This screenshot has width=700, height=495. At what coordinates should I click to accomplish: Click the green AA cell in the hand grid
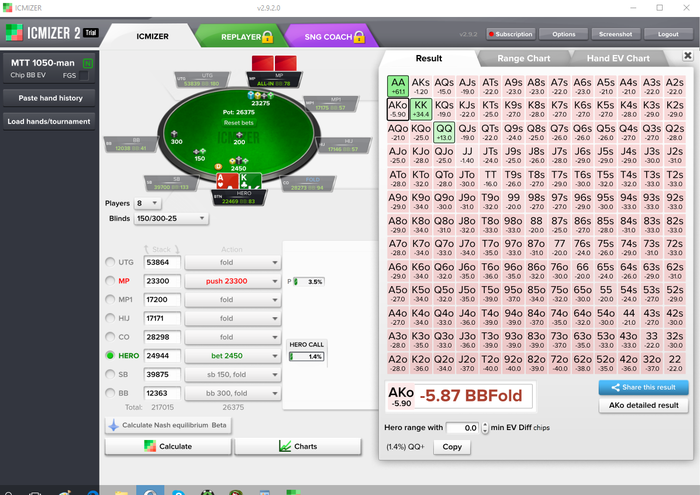tap(397, 86)
